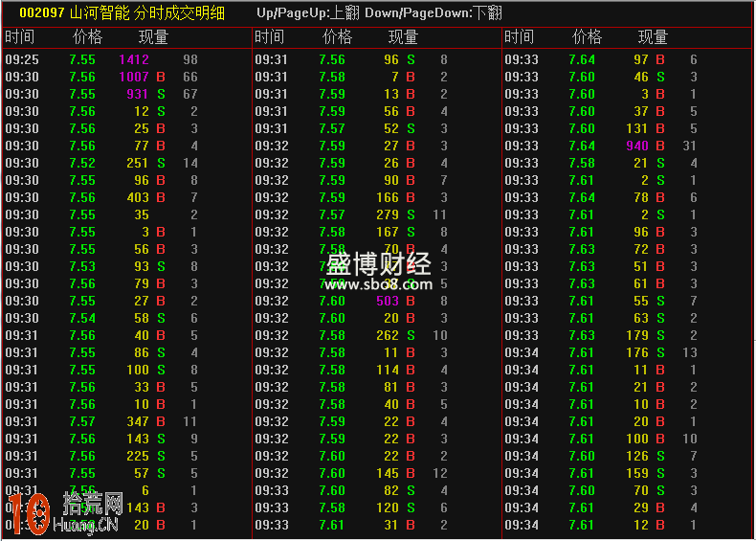The height and width of the screenshot is (541, 756).
Task: Select the volume value 61
Action: click(x=641, y=283)
